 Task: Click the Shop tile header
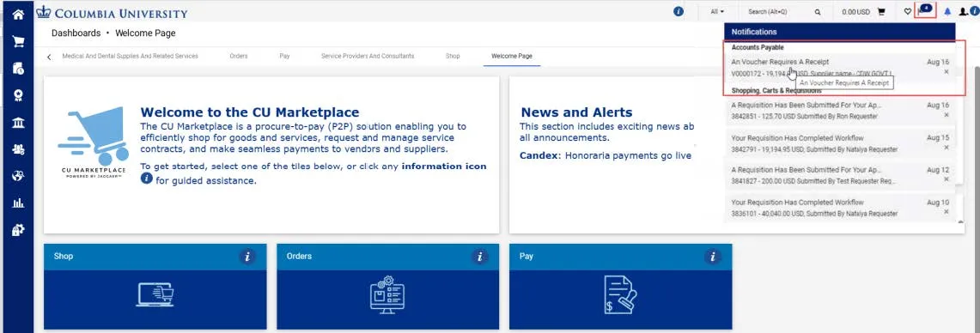pyautogui.click(x=155, y=257)
